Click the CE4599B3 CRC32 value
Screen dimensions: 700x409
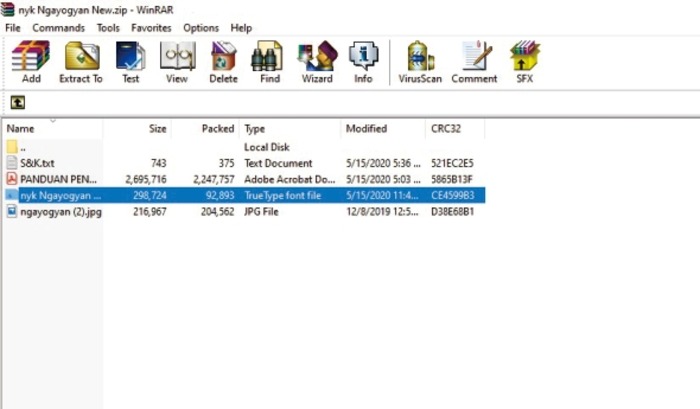(453, 195)
